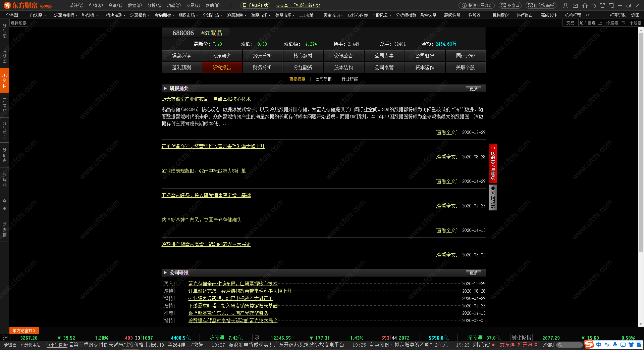Go to 上一个股票
The width and height of the screenshot is (644, 350).
coord(608,23)
